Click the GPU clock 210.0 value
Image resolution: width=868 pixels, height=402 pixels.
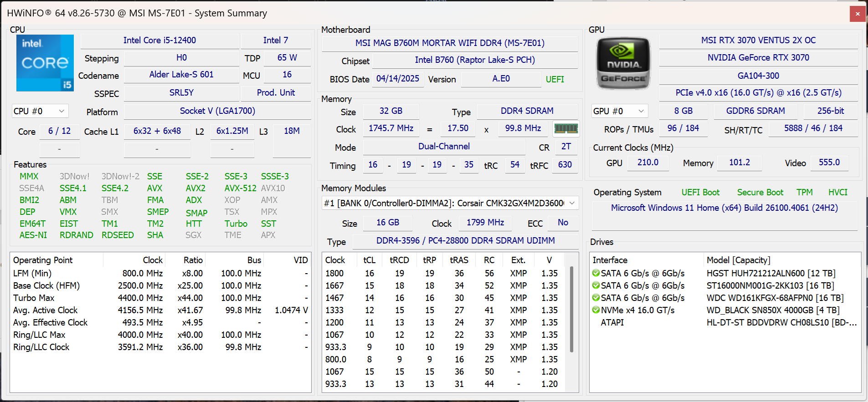pos(647,163)
